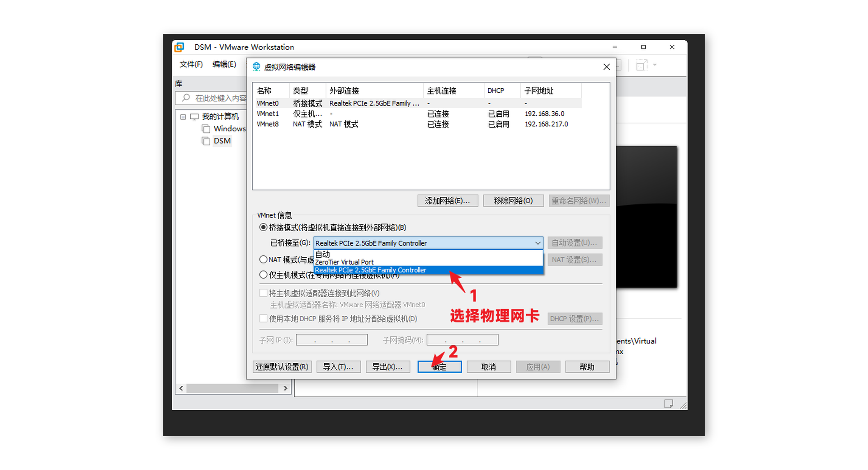Click the 主机连接 column header
The image size is (868, 470).
pos(453,90)
